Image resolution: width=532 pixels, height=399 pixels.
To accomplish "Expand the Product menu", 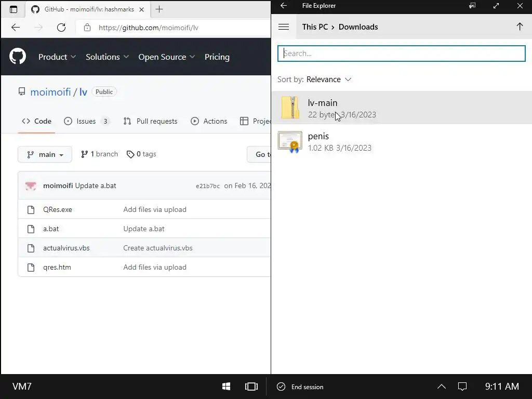I will pos(57,57).
